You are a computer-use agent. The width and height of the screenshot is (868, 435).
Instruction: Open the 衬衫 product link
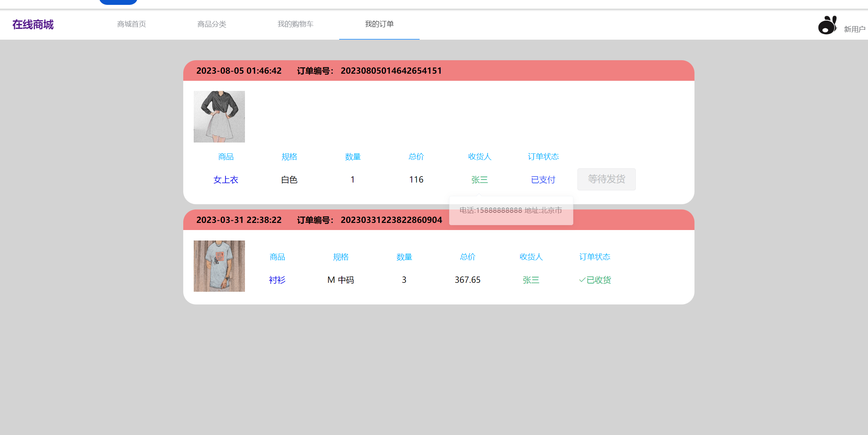pyautogui.click(x=277, y=280)
